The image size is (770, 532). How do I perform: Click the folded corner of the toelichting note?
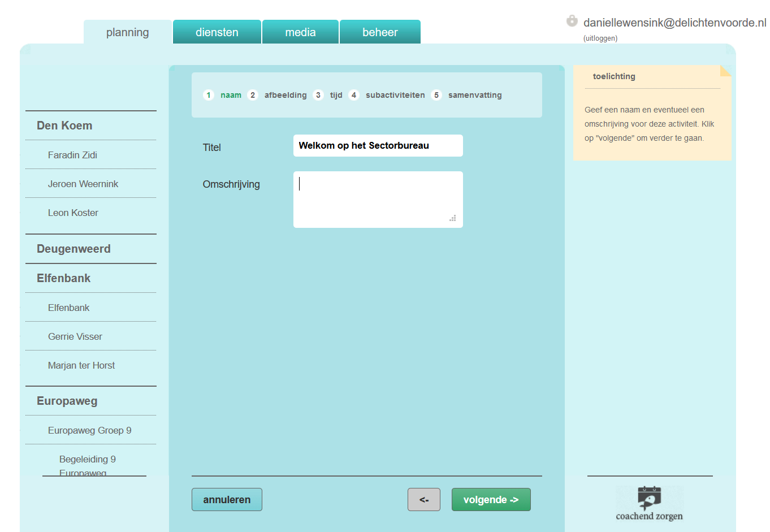pyautogui.click(x=725, y=71)
